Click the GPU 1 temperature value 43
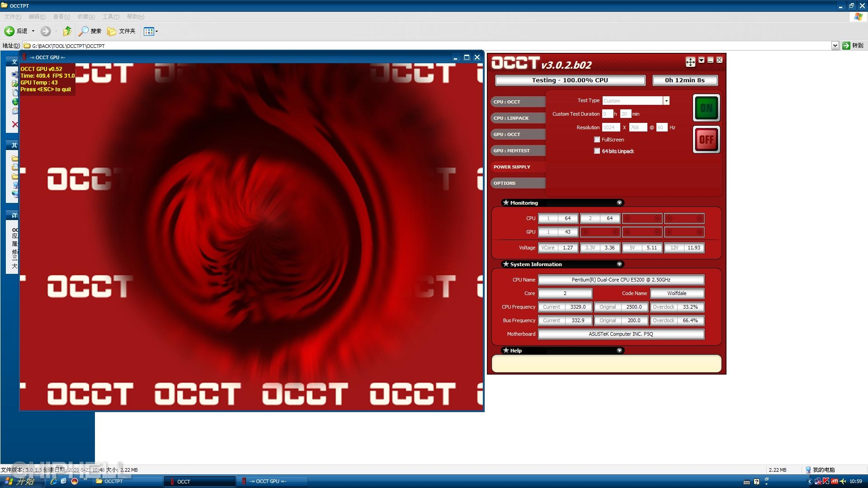Screen dimensions: 868x488 [568, 232]
